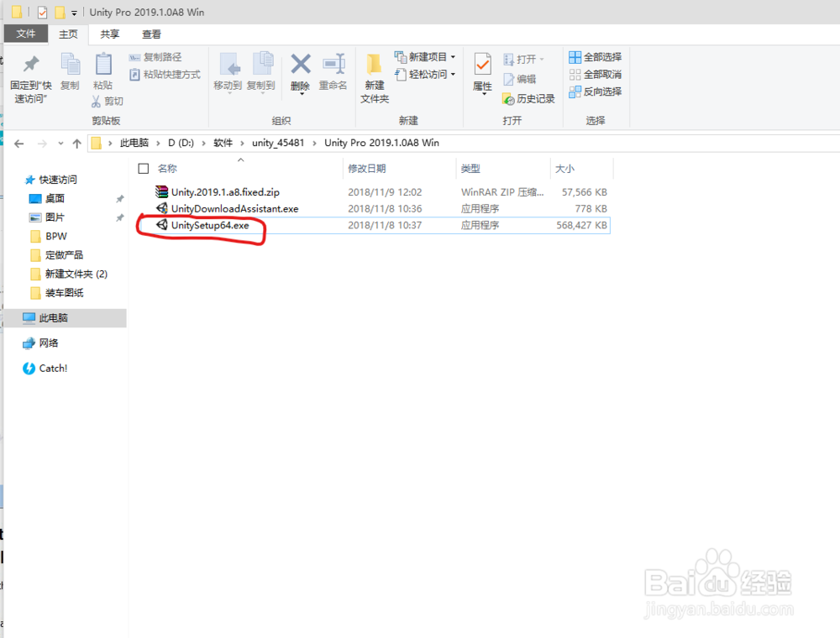This screenshot has height=638, width=840.
Task: Open the 定做产品 folder in navigation pane
Action: (57, 255)
